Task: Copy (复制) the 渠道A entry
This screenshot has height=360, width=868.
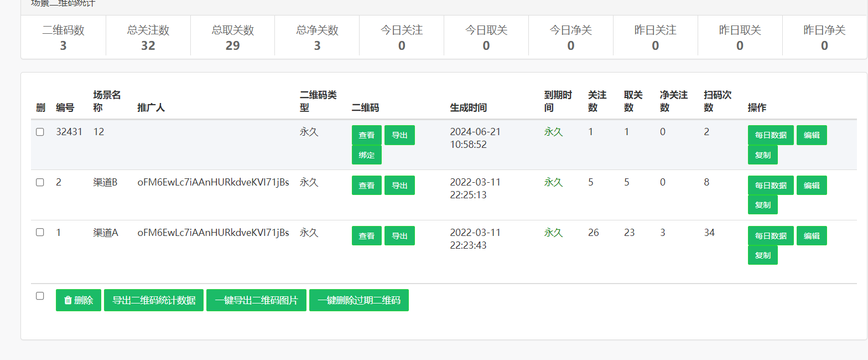Action: click(x=762, y=255)
